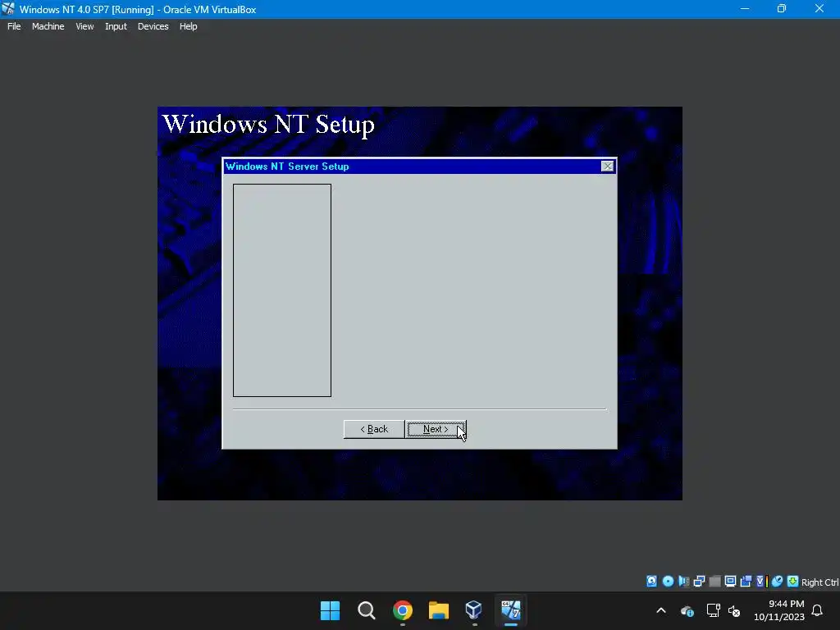This screenshot has width=840, height=630.
Task: Open VirtualBox Manager from the taskbar
Action: coord(474,610)
